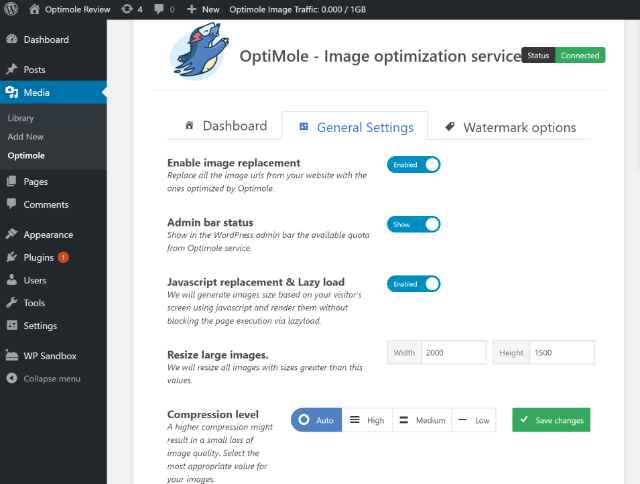This screenshot has width=640, height=484.
Task: Open the Media menu
Action: [x=53, y=92]
